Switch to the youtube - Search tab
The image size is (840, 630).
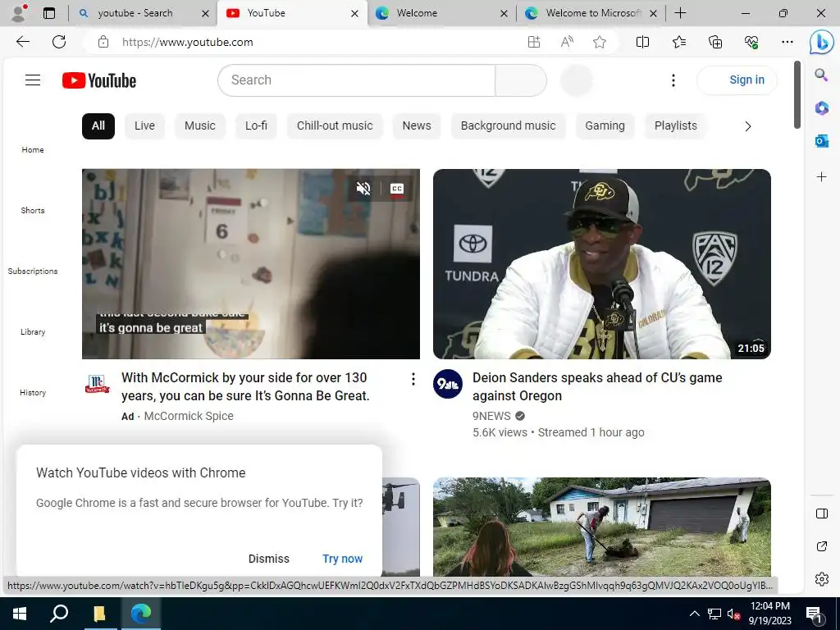click(135, 13)
